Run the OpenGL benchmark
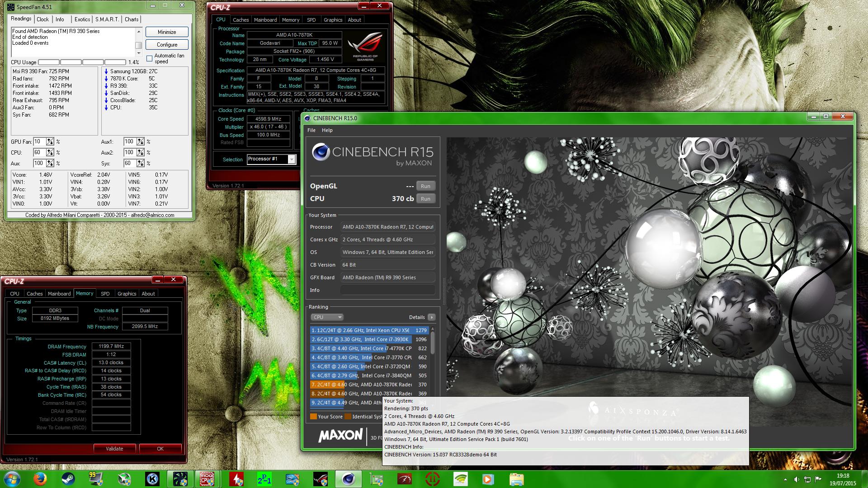Image resolution: width=868 pixels, height=488 pixels. (x=425, y=186)
